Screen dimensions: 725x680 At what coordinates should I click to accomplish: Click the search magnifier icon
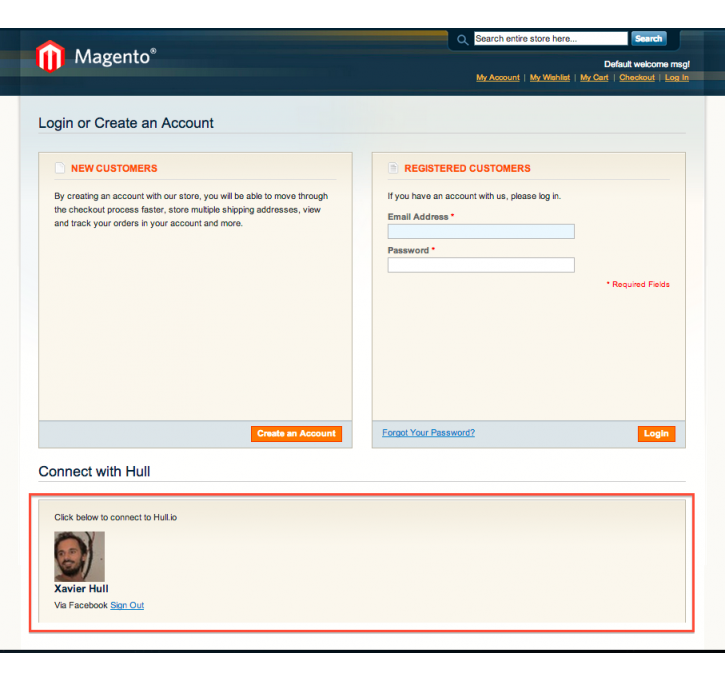(x=462, y=40)
